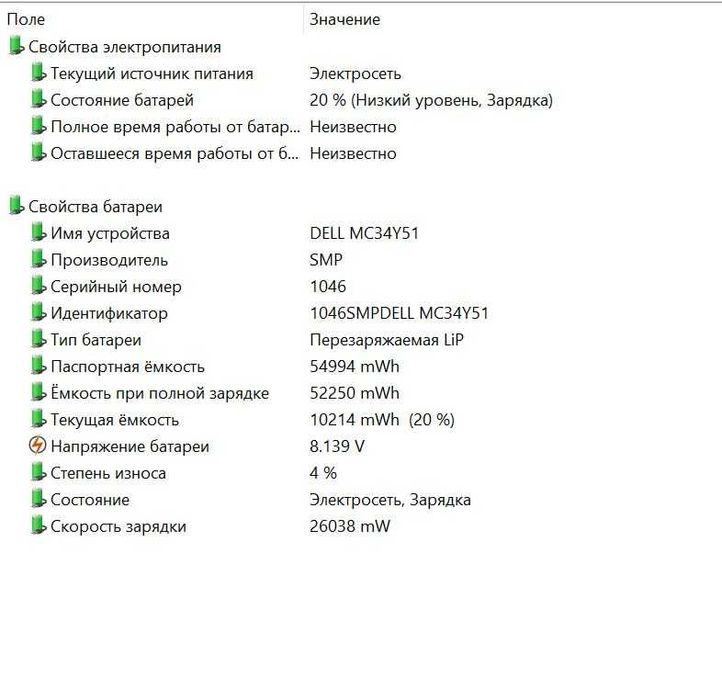Click identifier value 1046SMPDELL MC34Y51

pyautogui.click(x=399, y=314)
